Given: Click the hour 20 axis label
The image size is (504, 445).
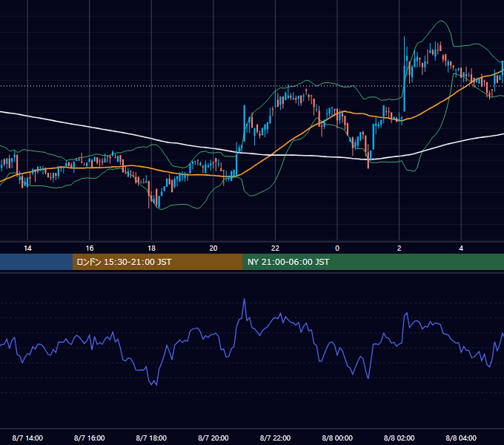Looking at the screenshot, I should [x=213, y=248].
